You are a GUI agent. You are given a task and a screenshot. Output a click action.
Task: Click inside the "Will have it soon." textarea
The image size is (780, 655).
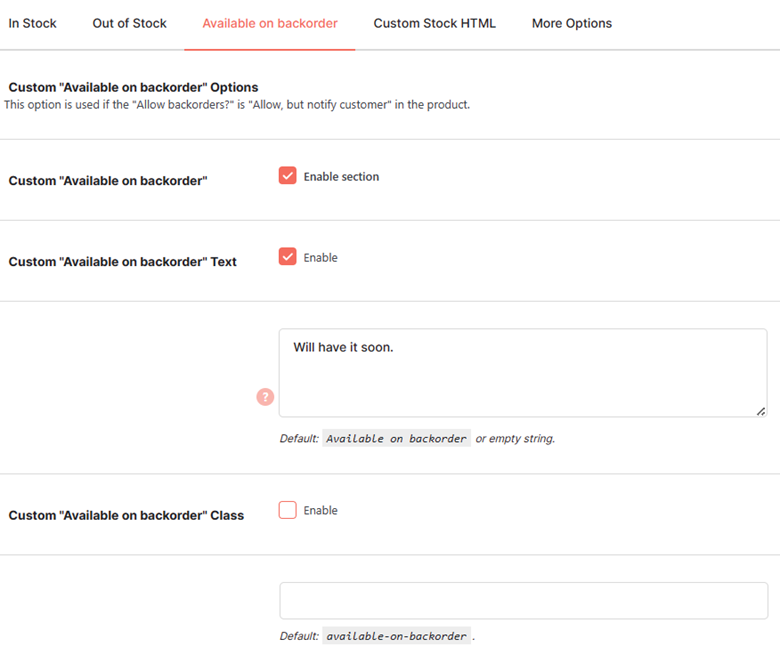point(523,373)
